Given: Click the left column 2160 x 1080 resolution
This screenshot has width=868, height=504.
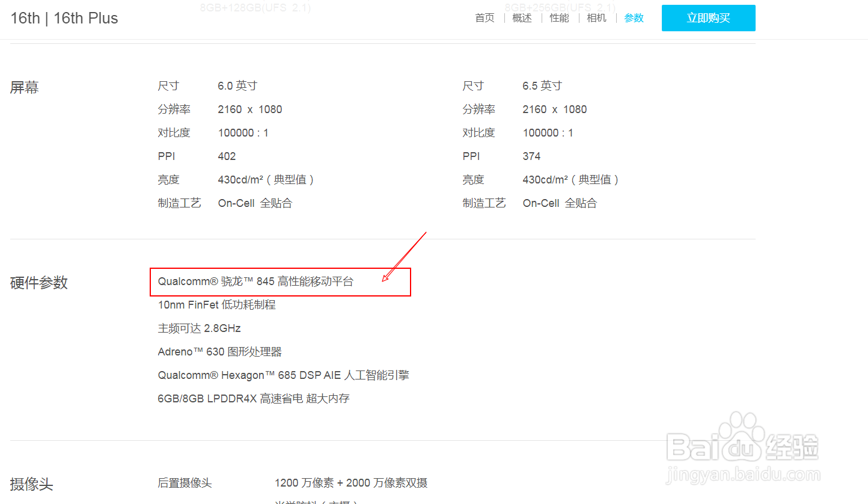Looking at the screenshot, I should point(250,109).
